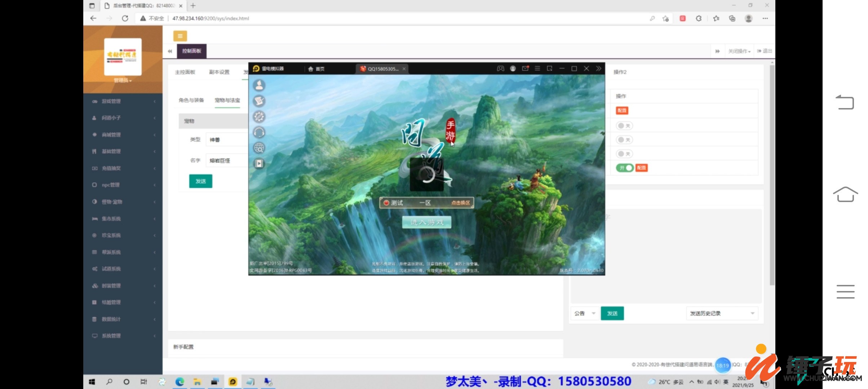The width and height of the screenshot is (868, 389).
Task: Open 关闭操作 dropdown menu
Action: point(739,51)
